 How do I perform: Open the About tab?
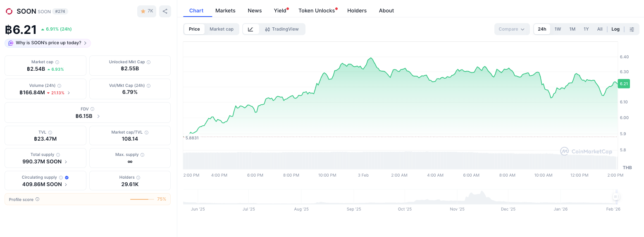point(386,10)
